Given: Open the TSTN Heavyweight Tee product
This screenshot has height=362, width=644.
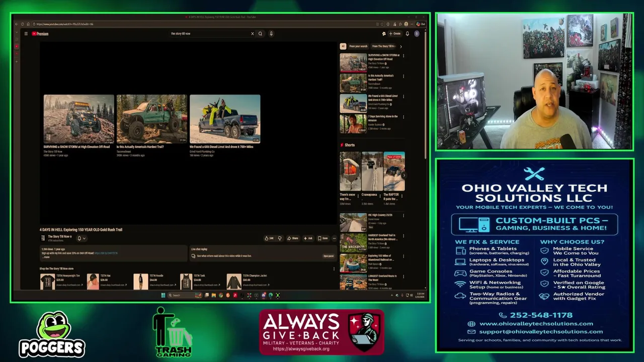Looking at the screenshot, I should (x=62, y=281).
